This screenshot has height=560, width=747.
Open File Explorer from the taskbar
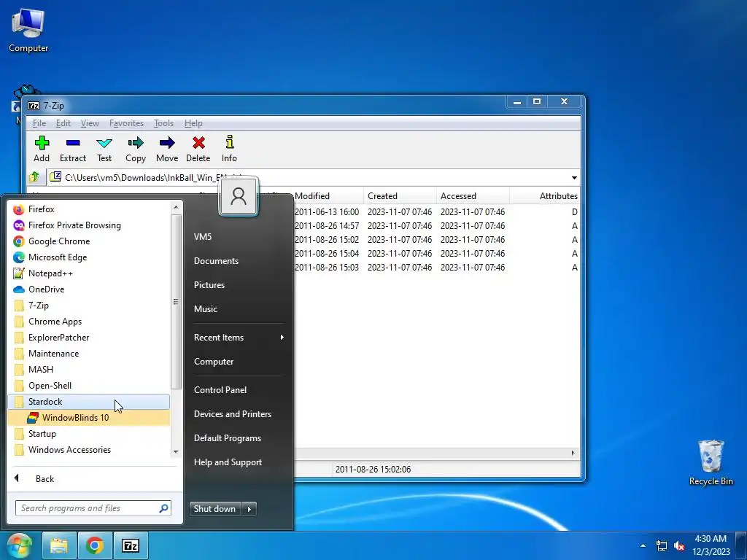pos(59,545)
